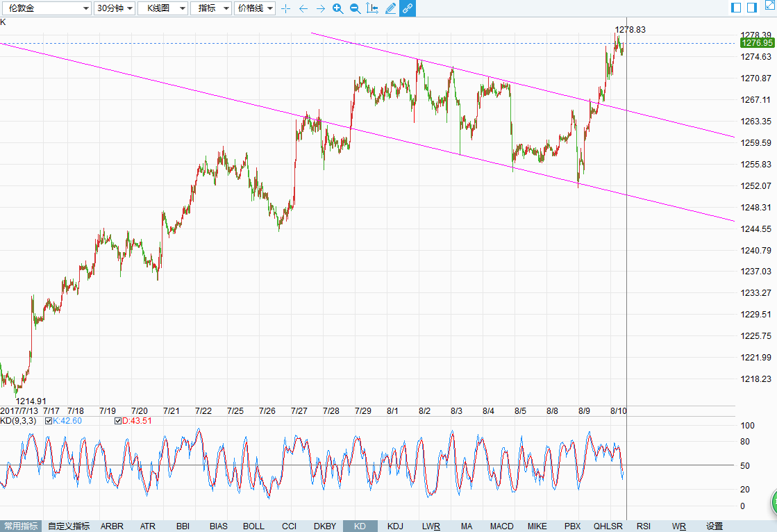Open the 伦敦金 symbol dropdown
The width and height of the screenshot is (777, 532).
[x=46, y=8]
